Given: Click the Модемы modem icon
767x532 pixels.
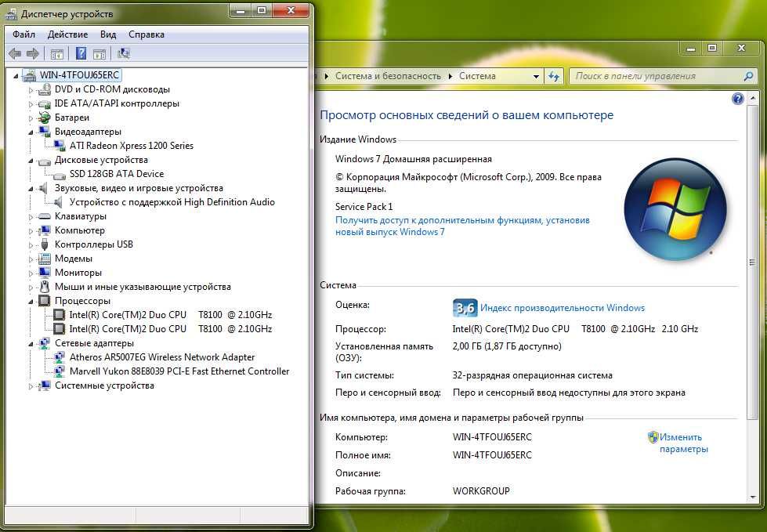Looking at the screenshot, I should (45, 259).
